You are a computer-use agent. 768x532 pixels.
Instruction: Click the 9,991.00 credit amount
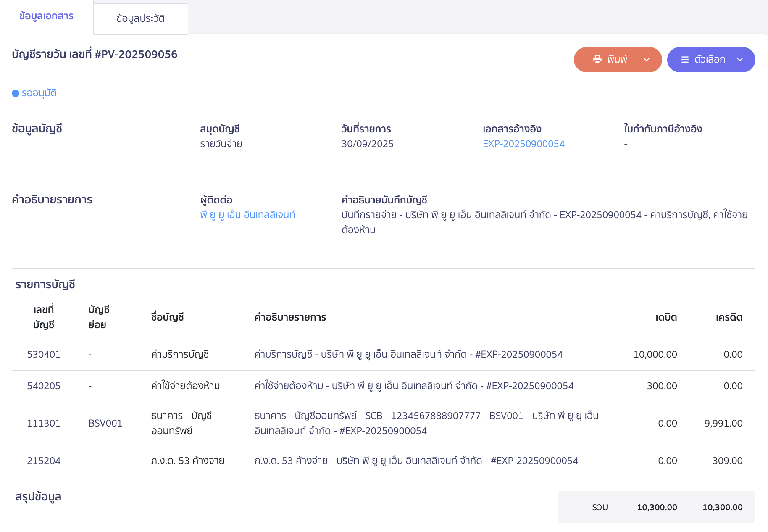[723, 423]
